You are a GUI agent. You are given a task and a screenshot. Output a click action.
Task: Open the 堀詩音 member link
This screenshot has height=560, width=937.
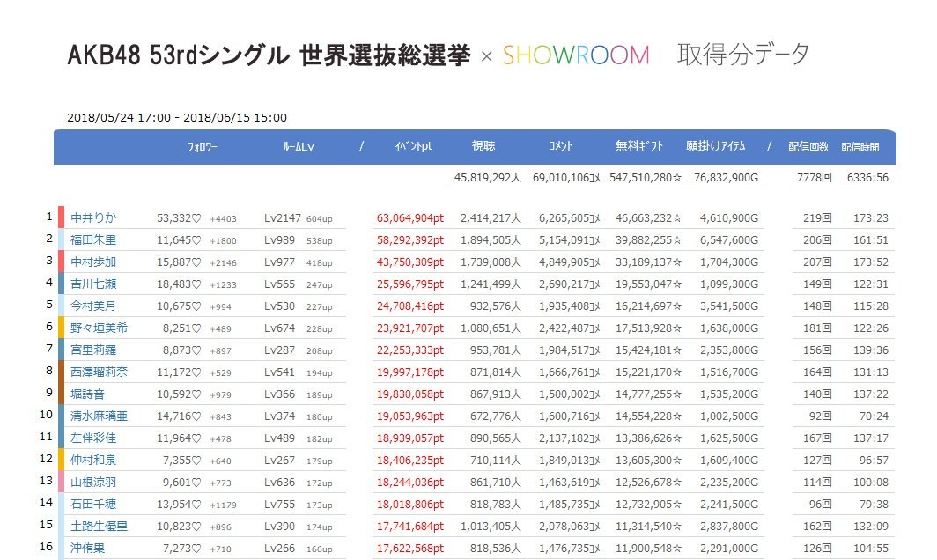click(88, 394)
